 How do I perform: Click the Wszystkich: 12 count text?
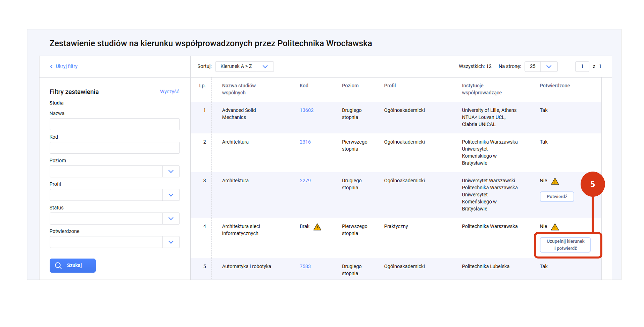pos(475,66)
